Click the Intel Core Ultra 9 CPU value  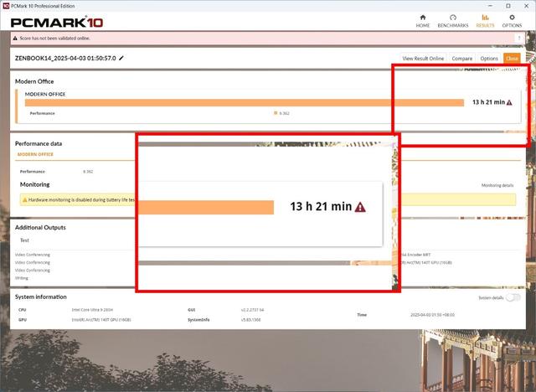92,310
